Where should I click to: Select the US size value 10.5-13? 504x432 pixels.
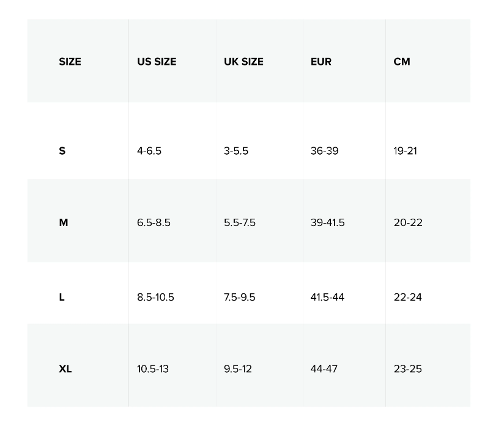coord(153,369)
